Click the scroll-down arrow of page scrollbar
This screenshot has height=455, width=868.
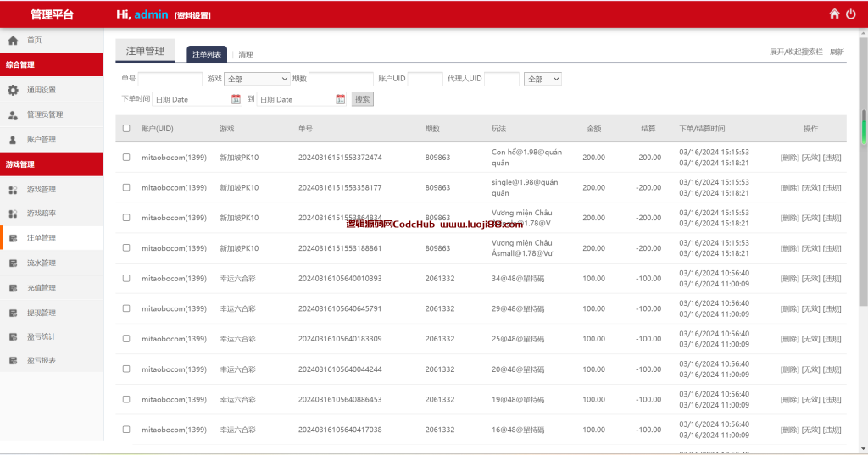click(863, 449)
